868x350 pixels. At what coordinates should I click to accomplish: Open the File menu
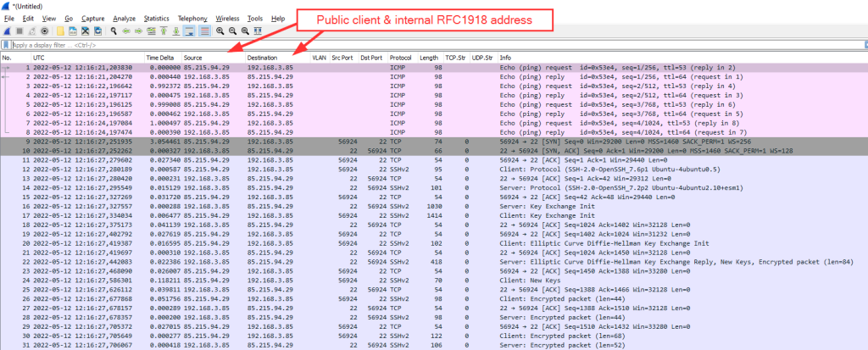(9, 19)
